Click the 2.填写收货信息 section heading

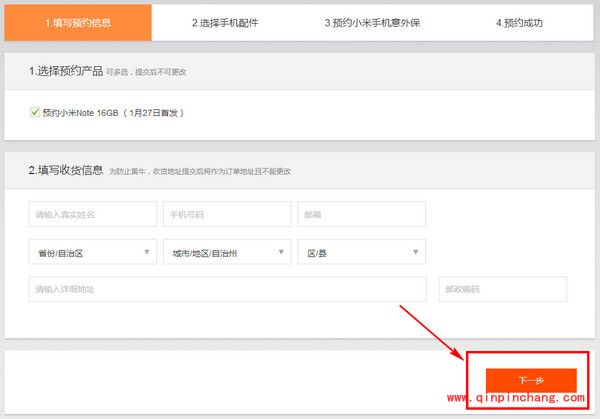[x=66, y=170]
